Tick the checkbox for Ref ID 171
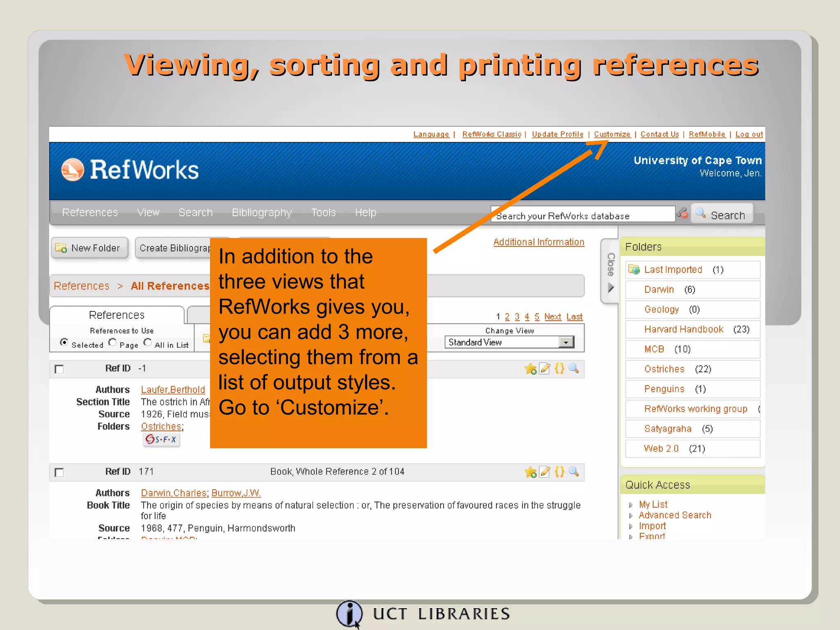 click(59, 472)
